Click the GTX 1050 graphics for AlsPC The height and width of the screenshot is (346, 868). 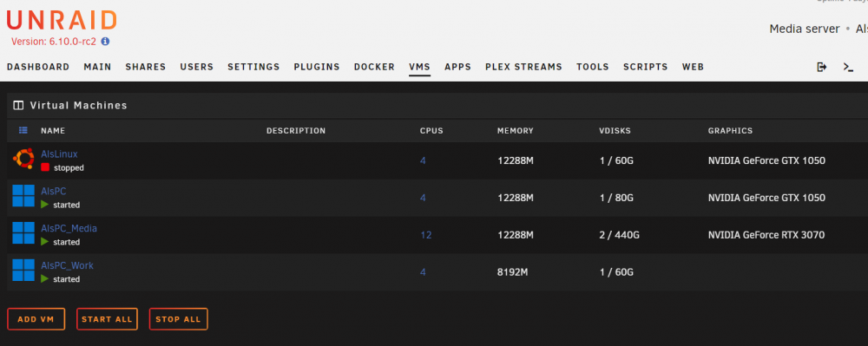coord(766,198)
